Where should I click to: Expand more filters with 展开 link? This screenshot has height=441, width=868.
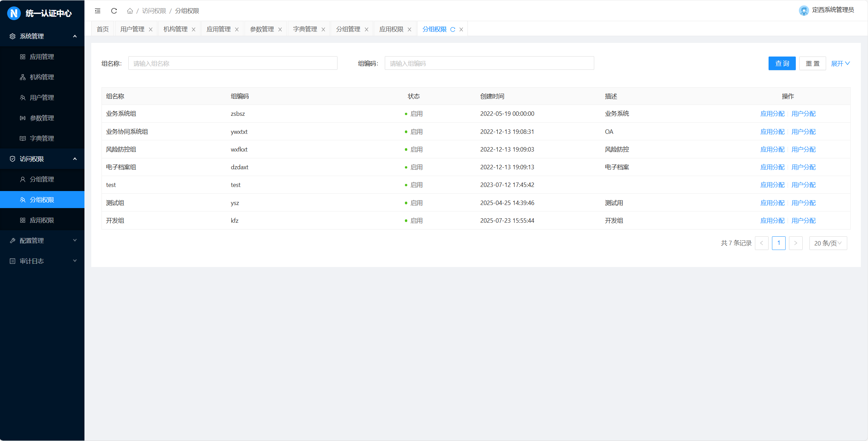pyautogui.click(x=840, y=64)
